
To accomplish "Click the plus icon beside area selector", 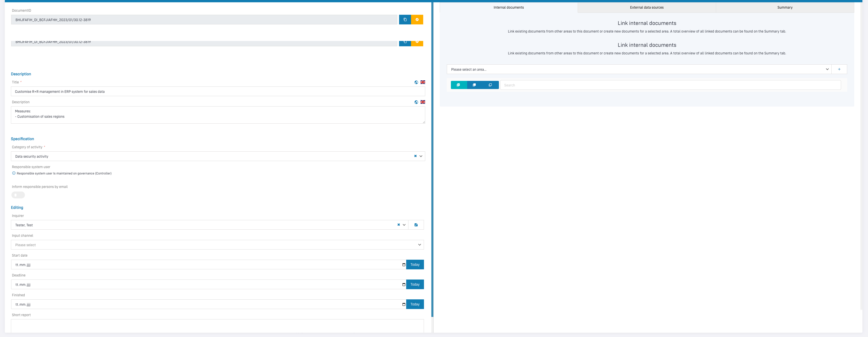I will [x=839, y=69].
